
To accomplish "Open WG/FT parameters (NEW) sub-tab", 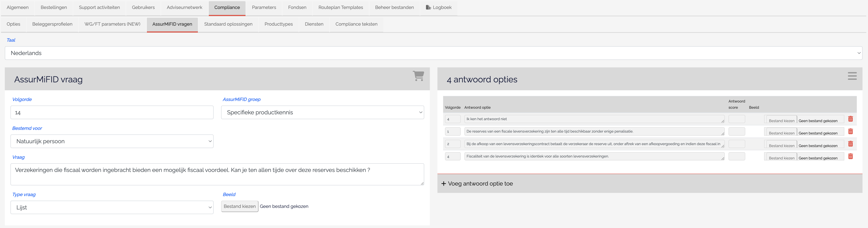I will point(112,24).
